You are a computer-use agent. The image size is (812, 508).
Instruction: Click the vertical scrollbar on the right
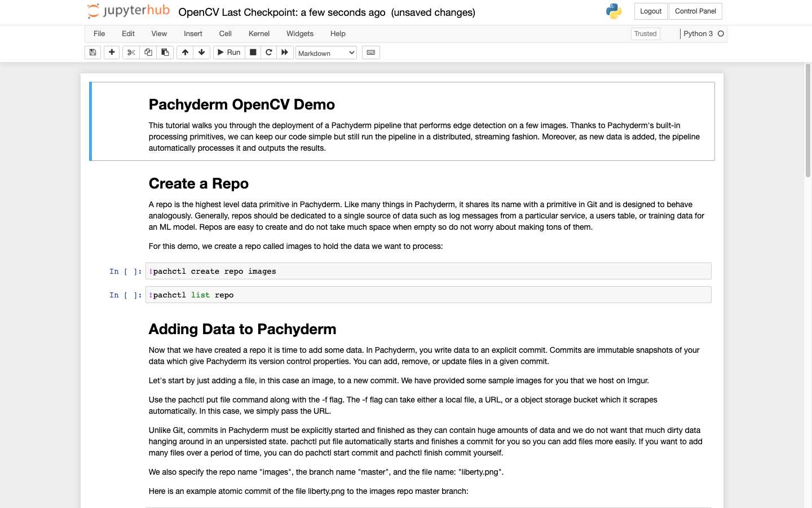[x=808, y=121]
